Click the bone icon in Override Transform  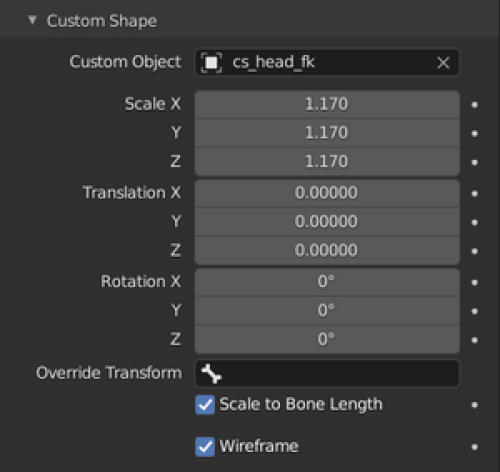211,374
